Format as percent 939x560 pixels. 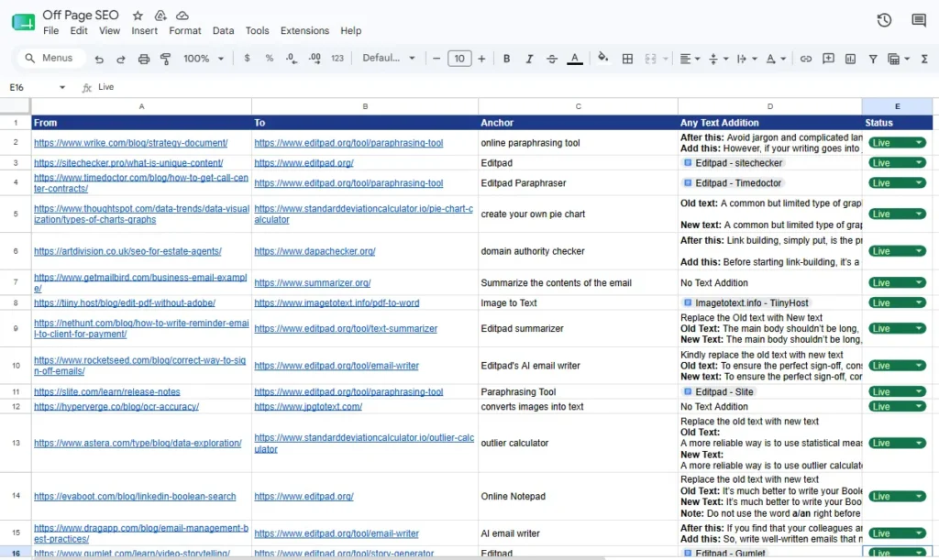click(269, 58)
